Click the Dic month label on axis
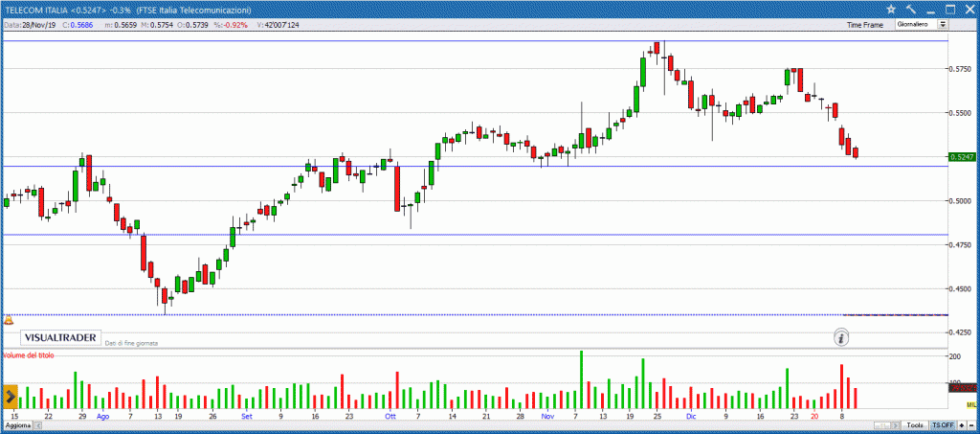The image size is (980, 434). pos(691,416)
